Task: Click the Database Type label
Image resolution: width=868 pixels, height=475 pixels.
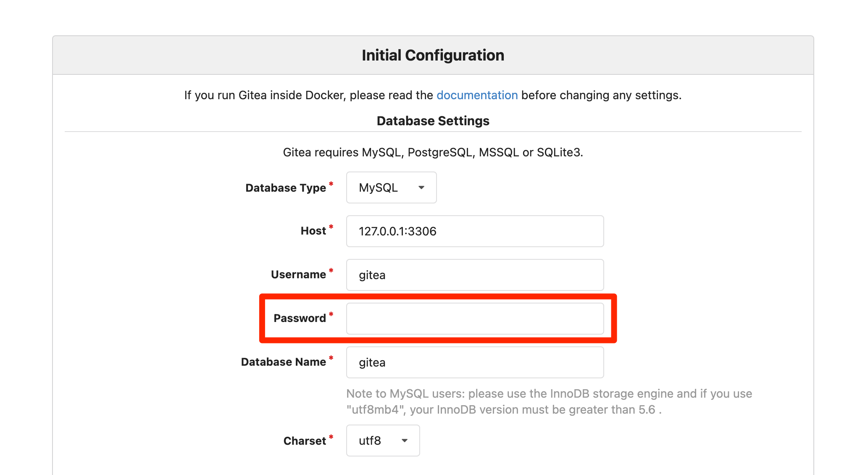Action: pyautogui.click(x=284, y=188)
